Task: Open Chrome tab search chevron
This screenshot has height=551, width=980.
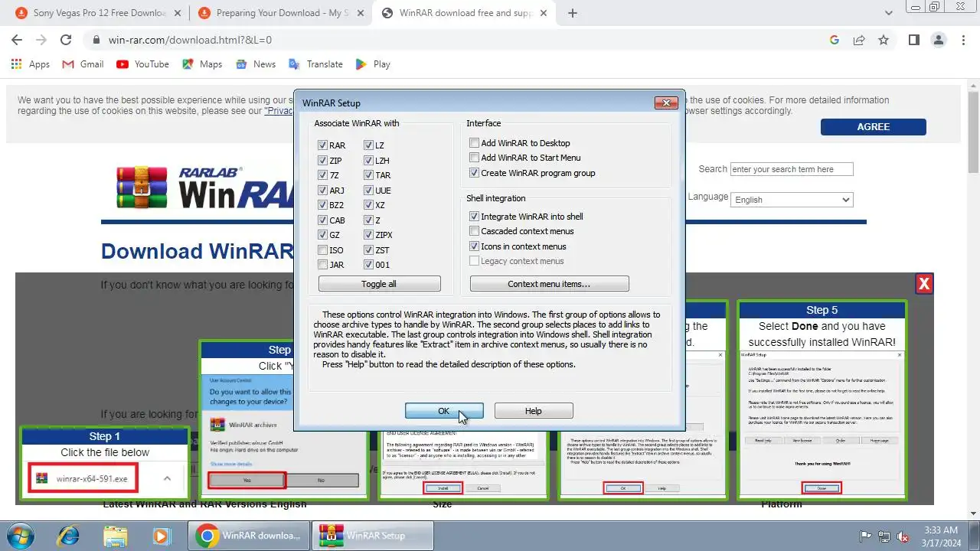Action: [889, 13]
